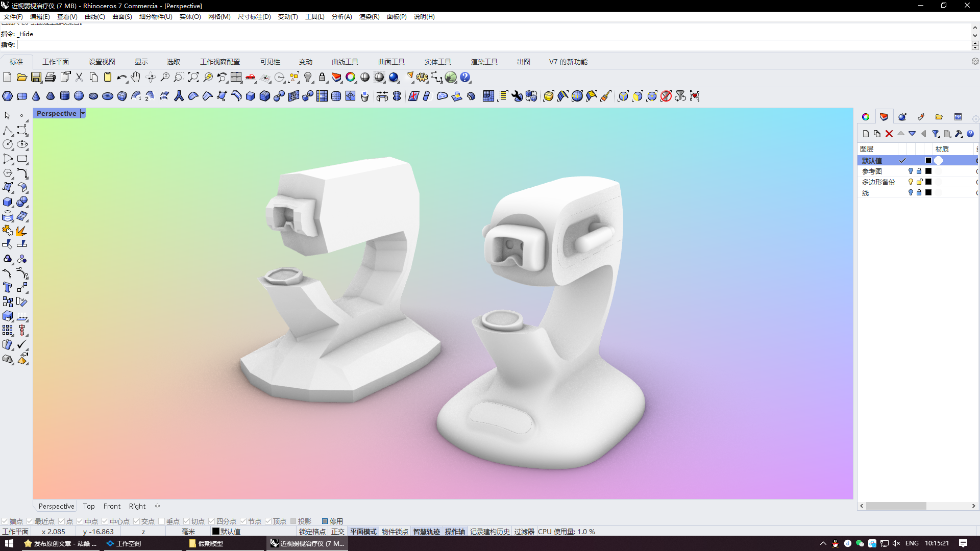Click the layer tools hammer icon
980x551 pixels.
click(959, 134)
